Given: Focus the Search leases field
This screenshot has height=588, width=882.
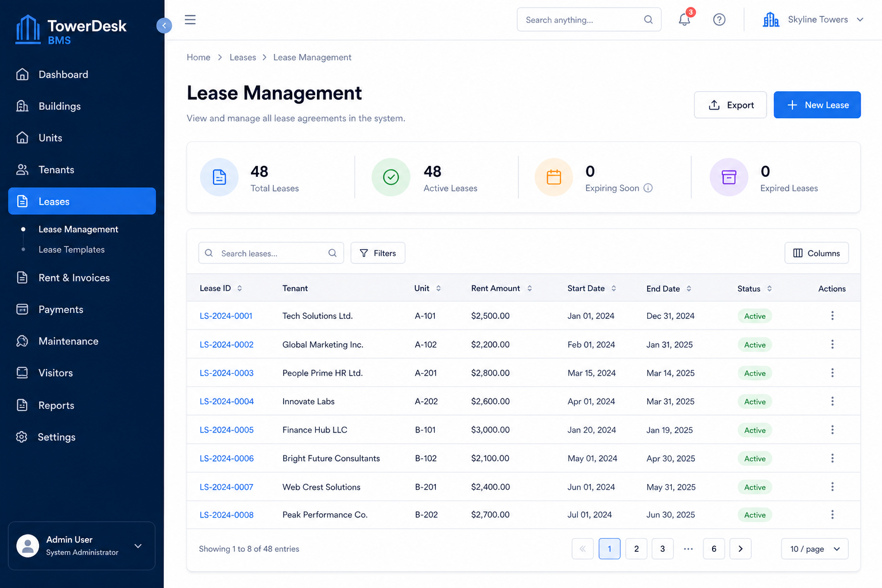Looking at the screenshot, I should point(271,253).
